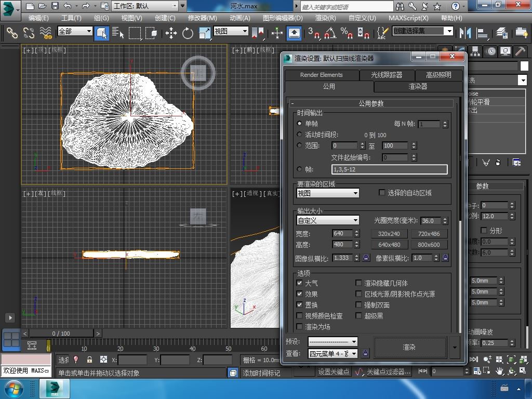532x399 pixels.
Task: Click the Mirror tool icon
Action: pyautogui.click(x=465, y=33)
